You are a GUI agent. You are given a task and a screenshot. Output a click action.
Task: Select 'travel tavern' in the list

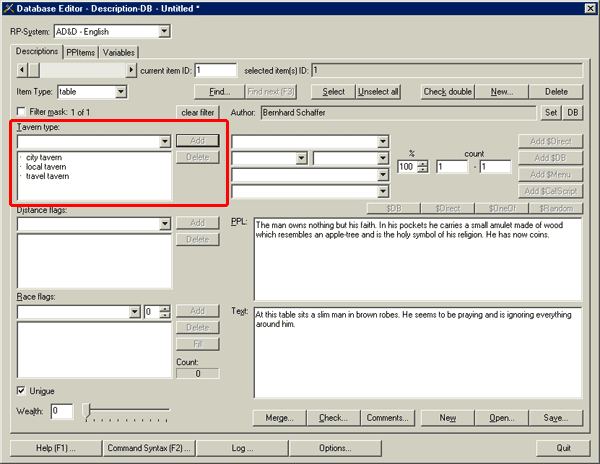tap(47, 176)
